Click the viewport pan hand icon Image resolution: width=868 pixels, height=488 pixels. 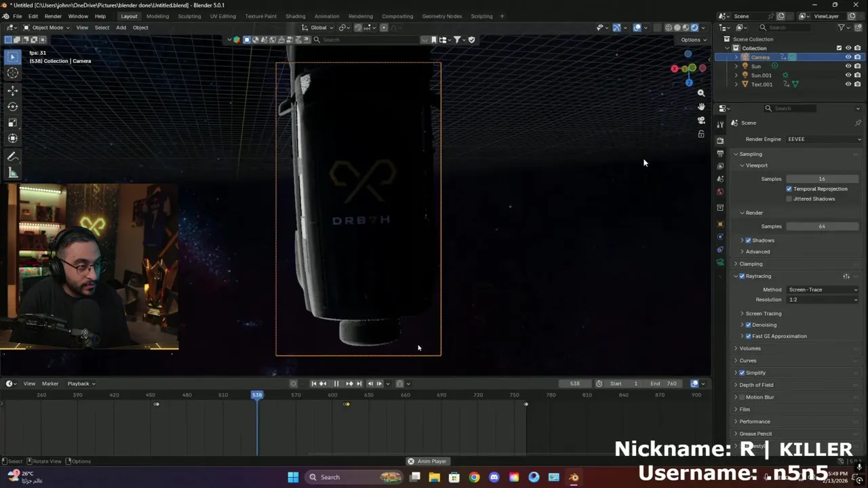701,106
